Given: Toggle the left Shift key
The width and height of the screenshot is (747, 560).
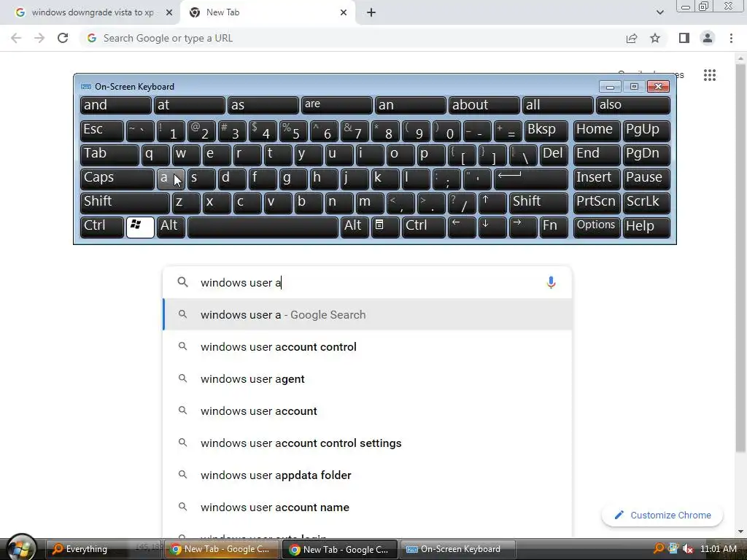Looking at the screenshot, I should click(124, 203).
